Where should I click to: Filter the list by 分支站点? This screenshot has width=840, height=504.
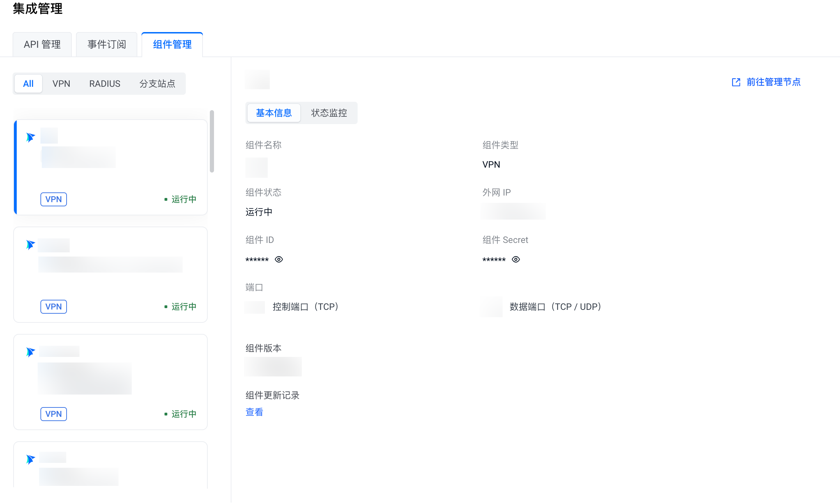pos(157,84)
